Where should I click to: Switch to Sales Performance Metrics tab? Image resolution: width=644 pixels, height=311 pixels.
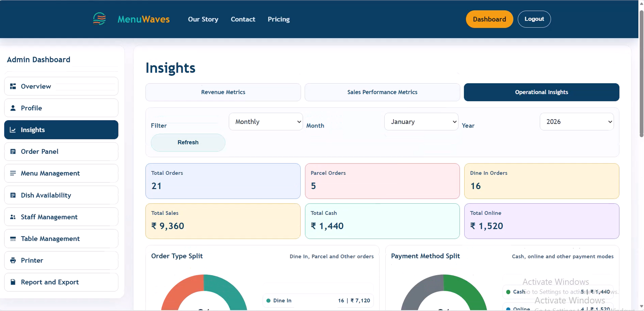[382, 92]
